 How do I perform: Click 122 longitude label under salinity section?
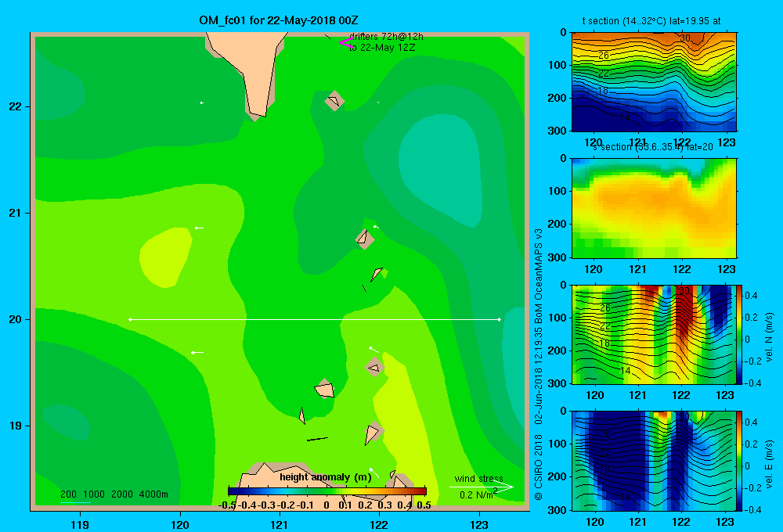coord(682,269)
